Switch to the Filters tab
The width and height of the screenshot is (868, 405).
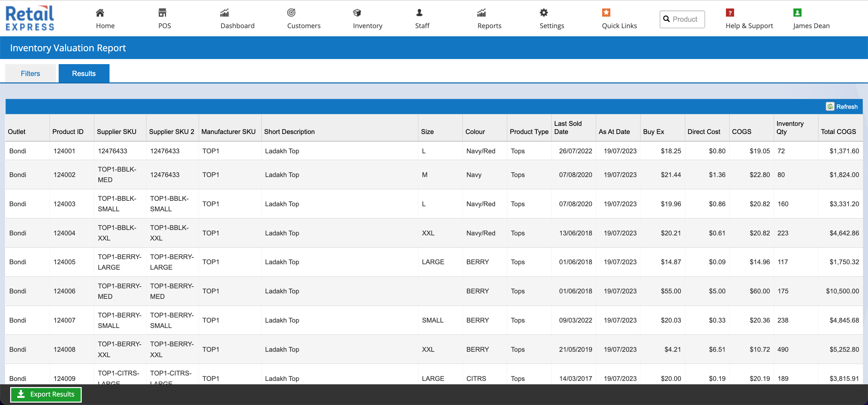[31, 73]
